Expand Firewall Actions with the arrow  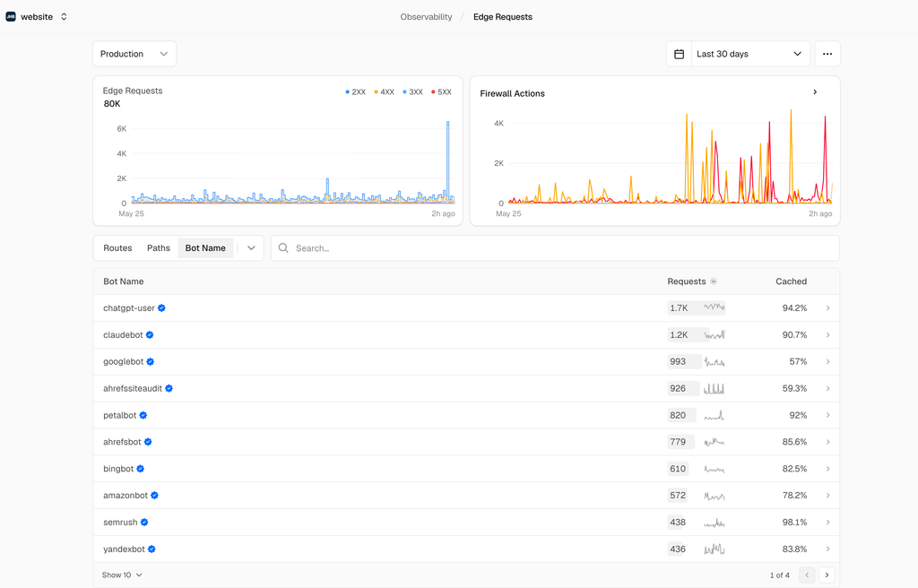pos(815,92)
